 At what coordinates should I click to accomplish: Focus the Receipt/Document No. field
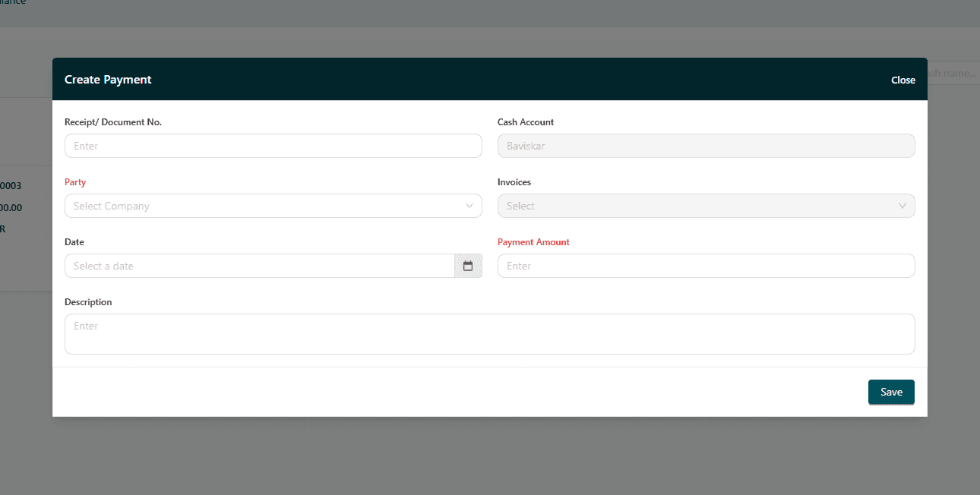coord(273,146)
